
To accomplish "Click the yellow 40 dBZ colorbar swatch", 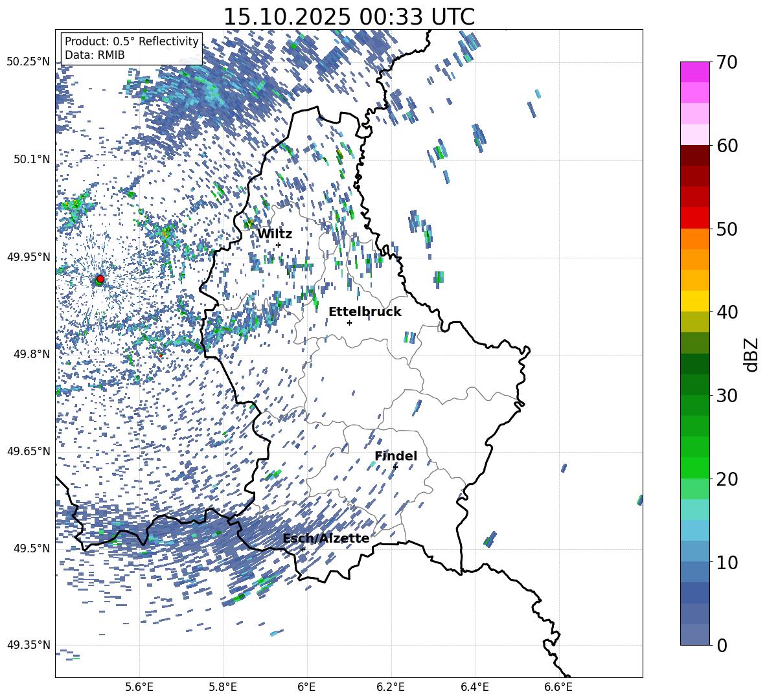I will tap(695, 301).
